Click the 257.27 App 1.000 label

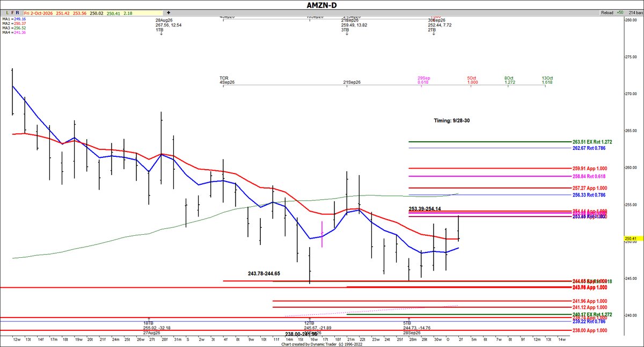pos(589,188)
